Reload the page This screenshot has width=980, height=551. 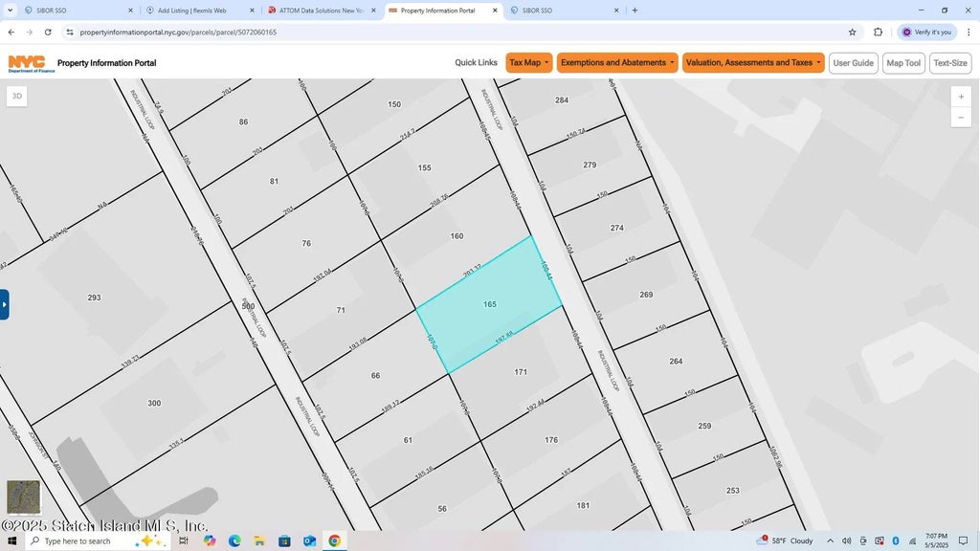pyautogui.click(x=48, y=32)
